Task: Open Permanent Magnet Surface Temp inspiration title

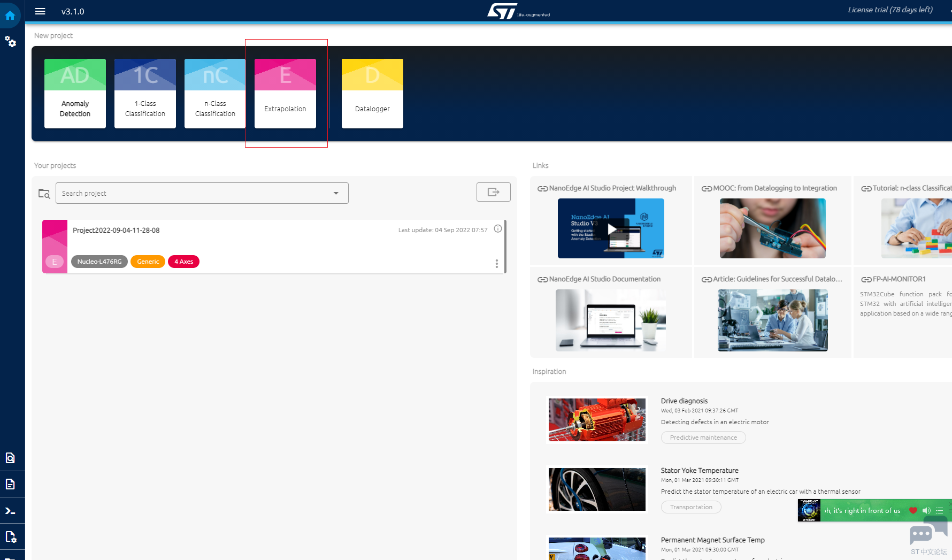Action: click(x=712, y=540)
